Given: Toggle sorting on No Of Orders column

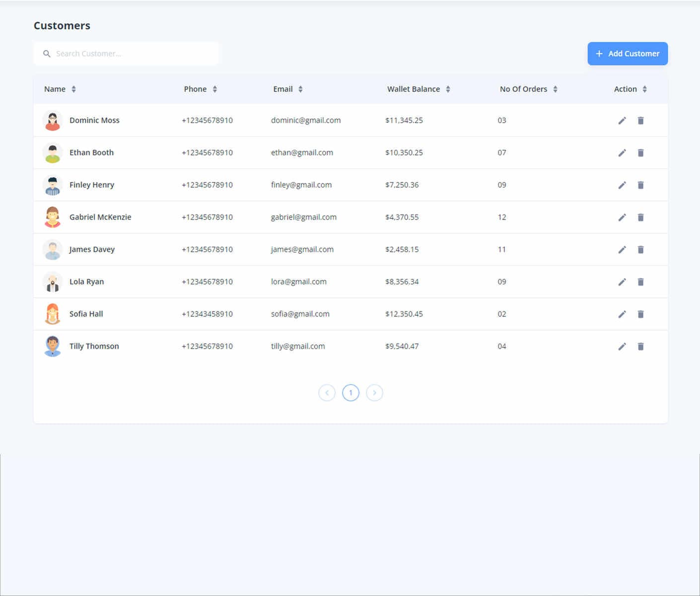Looking at the screenshot, I should [556, 89].
